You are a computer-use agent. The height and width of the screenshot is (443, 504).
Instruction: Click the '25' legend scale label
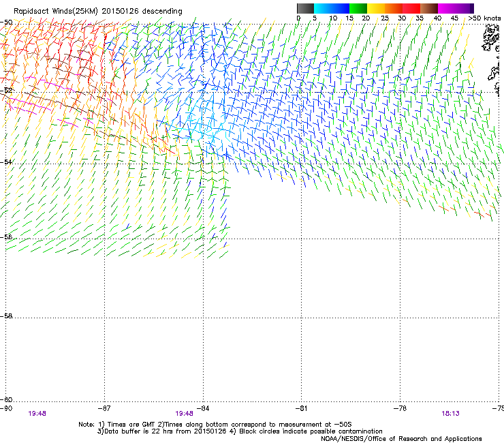pos(385,18)
